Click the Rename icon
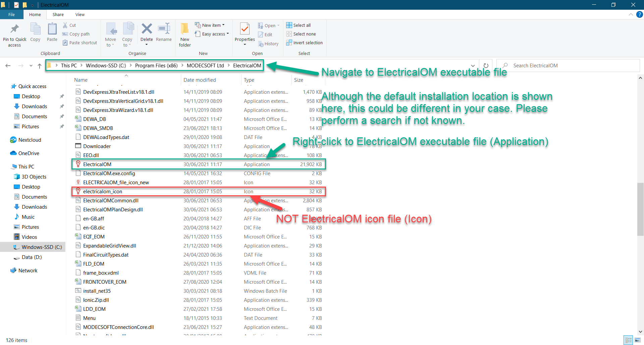 (164, 29)
